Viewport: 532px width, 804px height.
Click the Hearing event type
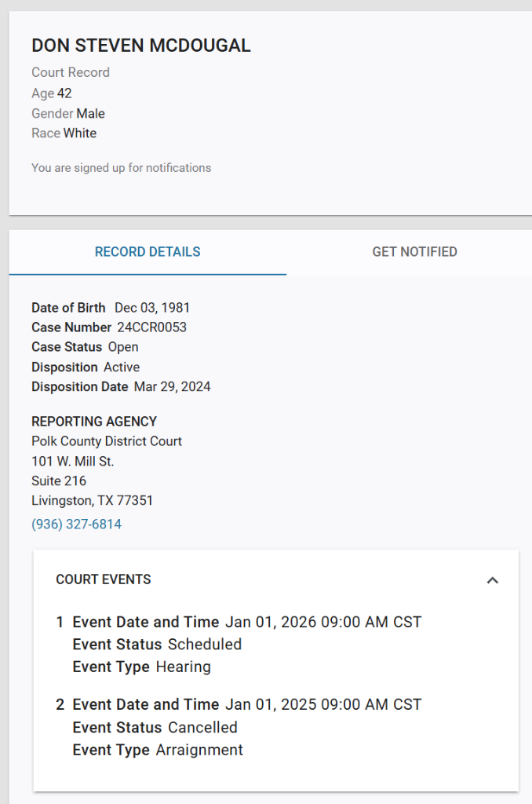coord(183,667)
